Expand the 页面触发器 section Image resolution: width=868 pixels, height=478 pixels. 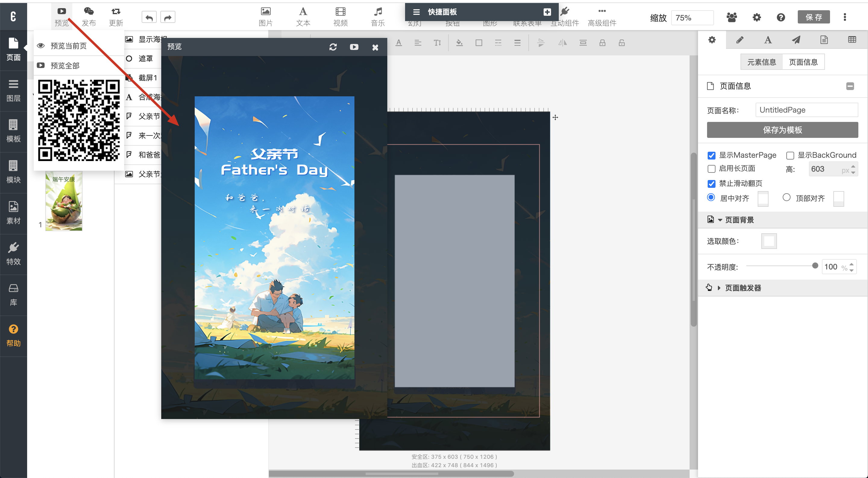[743, 288]
